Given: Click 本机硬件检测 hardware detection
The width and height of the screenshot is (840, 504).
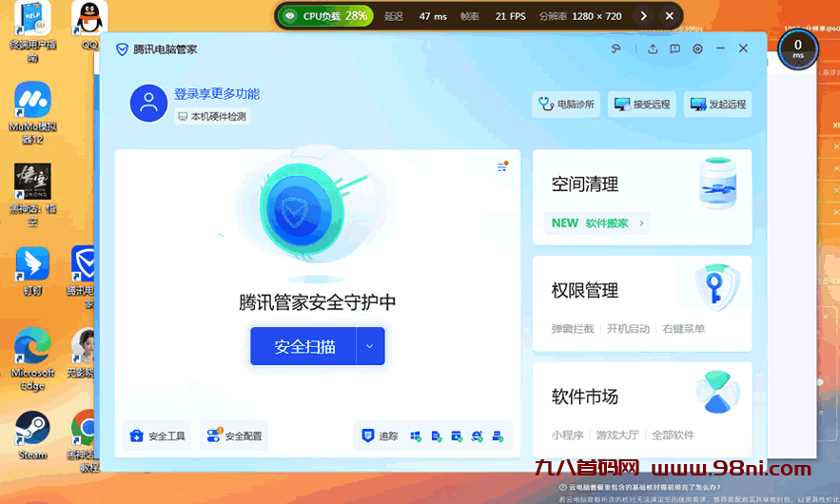Looking at the screenshot, I should coord(212,116).
